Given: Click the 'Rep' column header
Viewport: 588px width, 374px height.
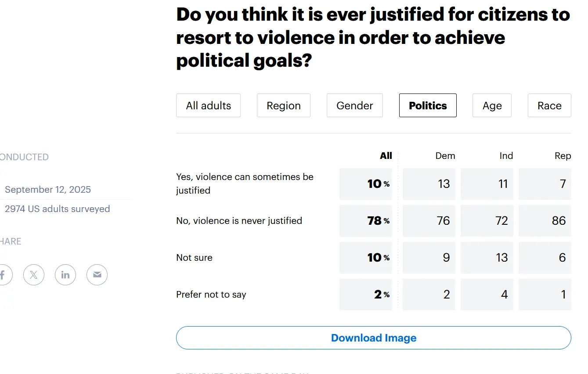Looking at the screenshot, I should [x=563, y=156].
